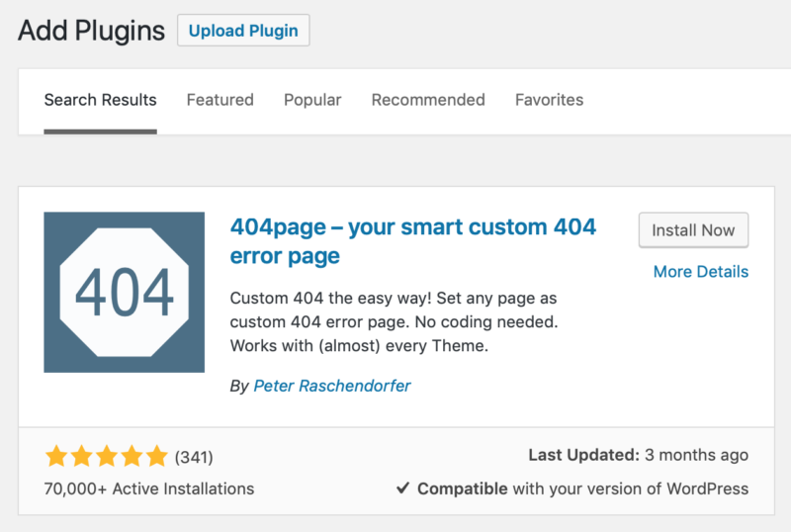This screenshot has height=532, width=791.
Task: Click the five-star rating of 404page
Action: pyautogui.click(x=107, y=456)
